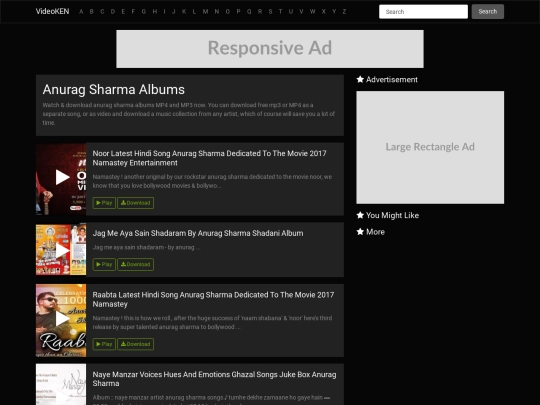Select letter Z in top navigation

coord(344,11)
